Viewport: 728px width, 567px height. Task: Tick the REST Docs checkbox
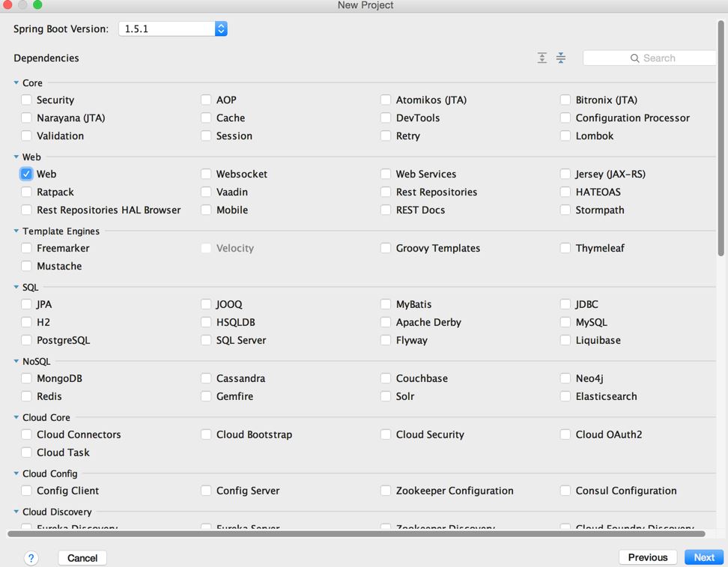click(386, 210)
